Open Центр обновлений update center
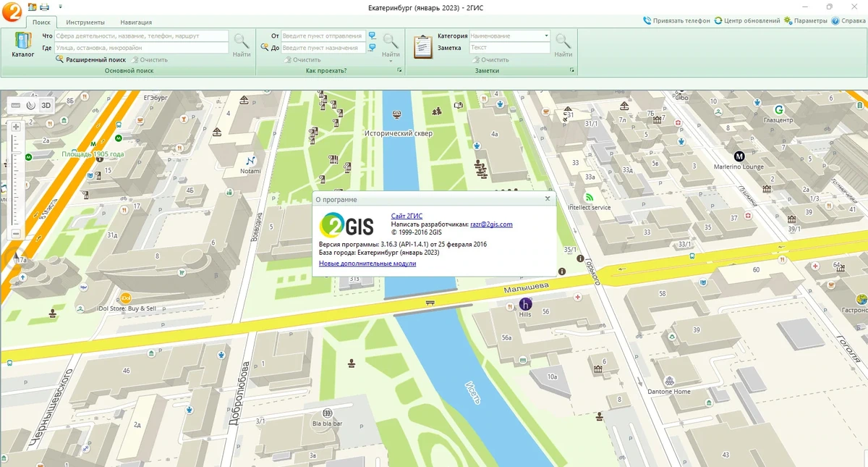 [747, 21]
